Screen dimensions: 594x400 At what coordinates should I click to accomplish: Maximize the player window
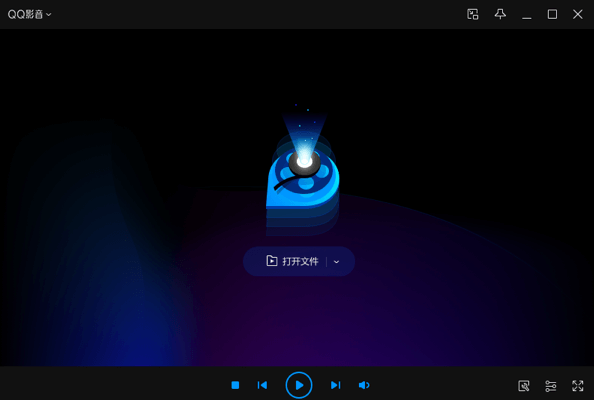tap(552, 14)
